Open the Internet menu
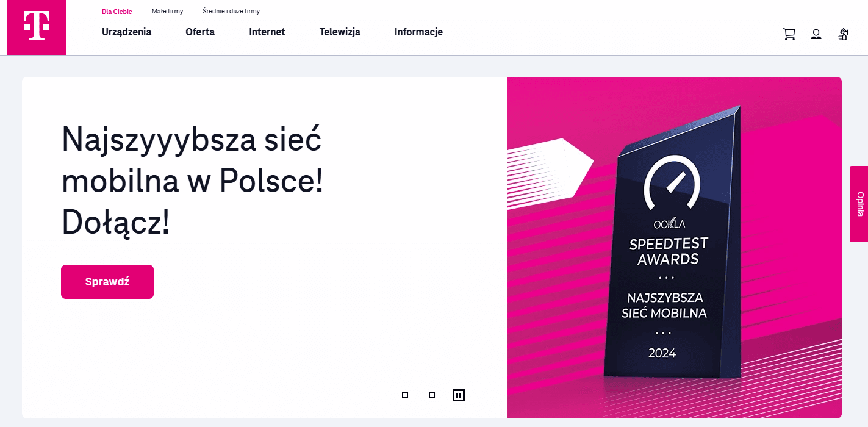 pyautogui.click(x=267, y=32)
